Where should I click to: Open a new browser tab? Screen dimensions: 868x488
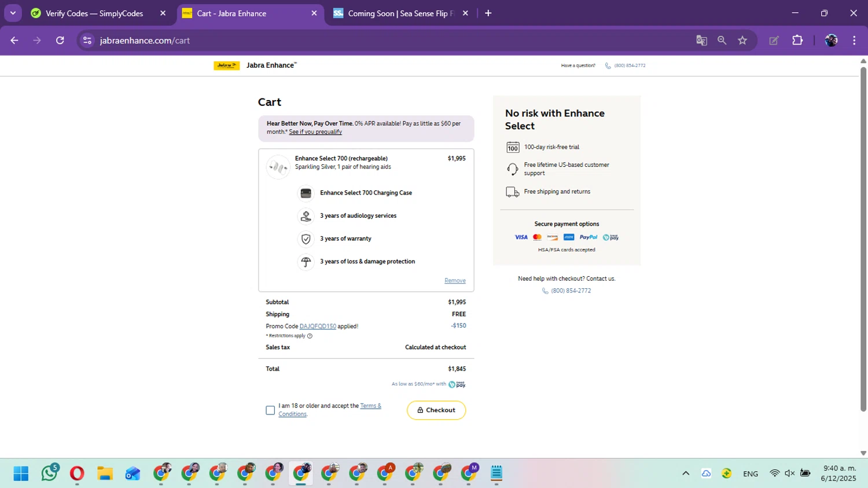click(488, 13)
